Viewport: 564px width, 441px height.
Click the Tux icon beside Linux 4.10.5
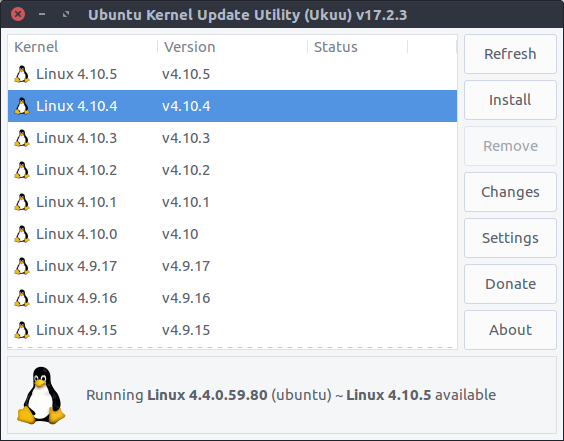22,74
